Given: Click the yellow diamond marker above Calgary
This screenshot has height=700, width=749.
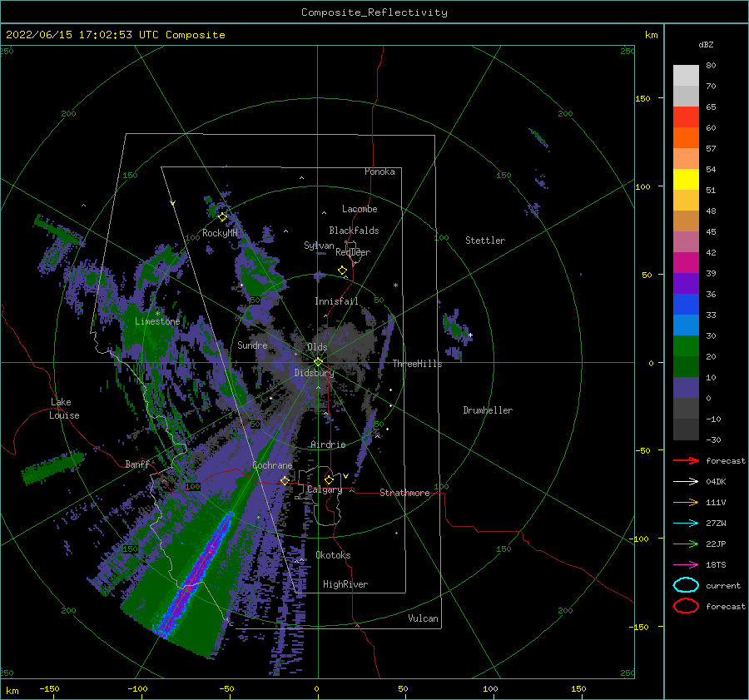Looking at the screenshot, I should click(x=329, y=479).
